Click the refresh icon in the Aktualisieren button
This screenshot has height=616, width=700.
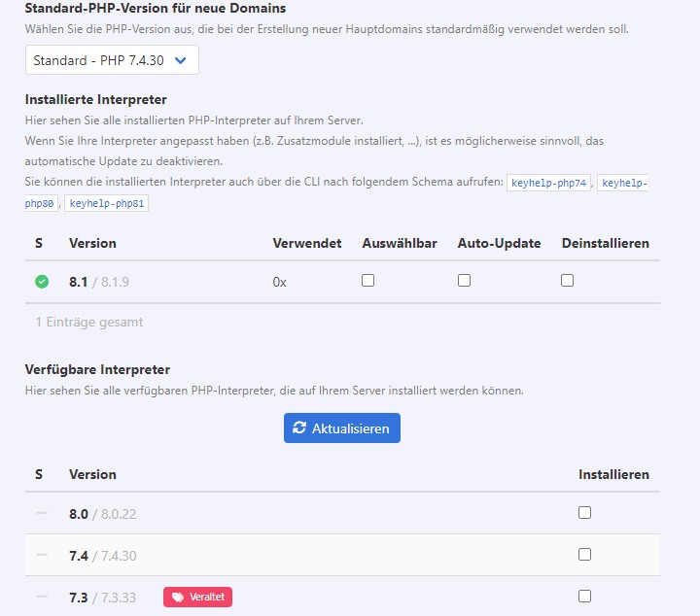coord(299,428)
